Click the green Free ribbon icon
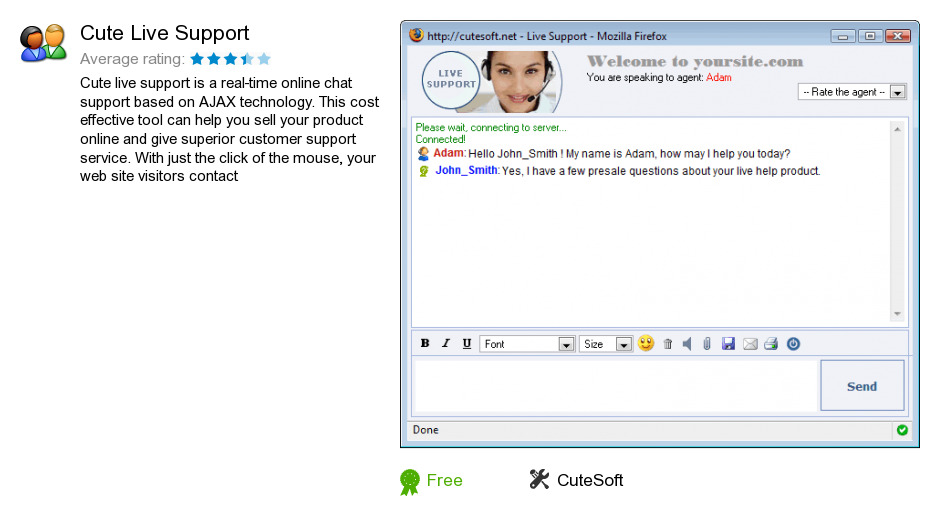 410,482
